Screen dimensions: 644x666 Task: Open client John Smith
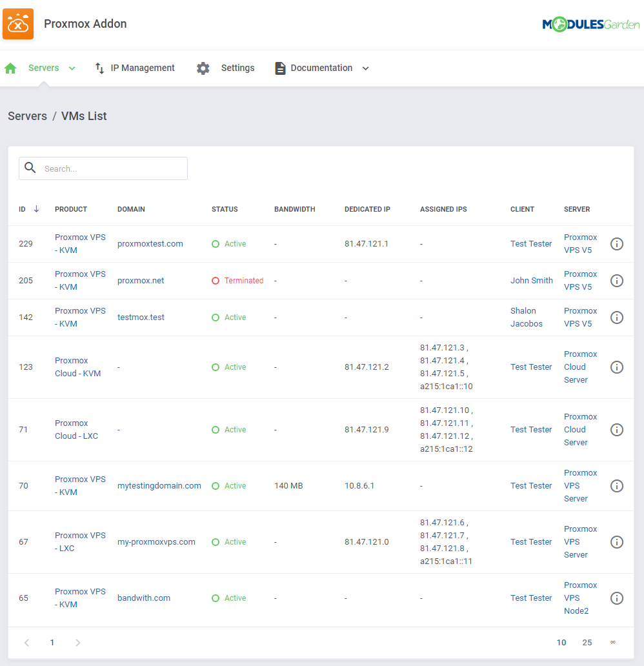tap(532, 280)
